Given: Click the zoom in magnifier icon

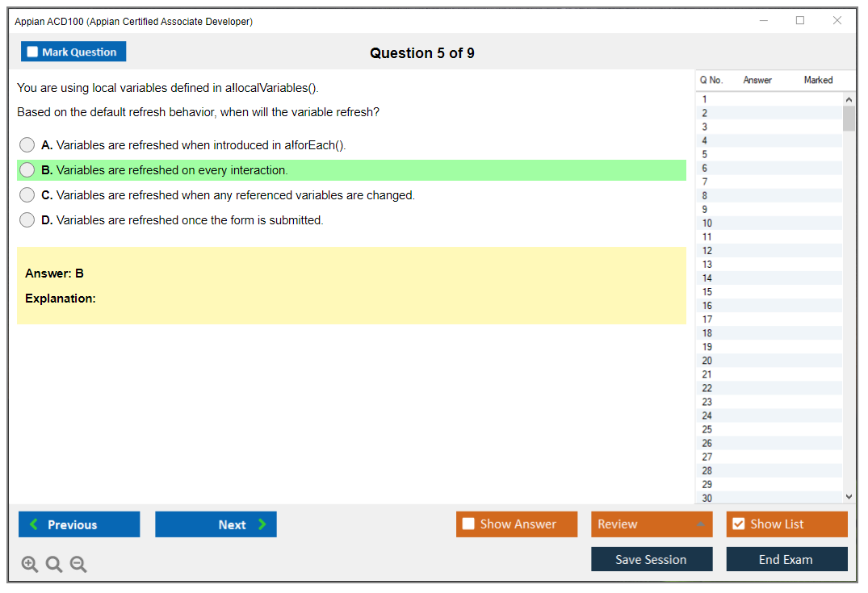Looking at the screenshot, I should click(30, 565).
